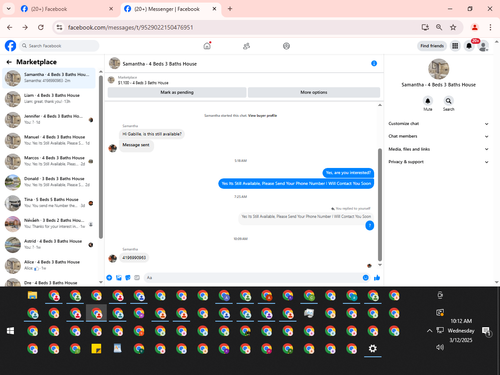This screenshot has height=375, width=500.
Task: Open Donald's 3 Beds 3 Baths conversation
Action: coord(49,182)
